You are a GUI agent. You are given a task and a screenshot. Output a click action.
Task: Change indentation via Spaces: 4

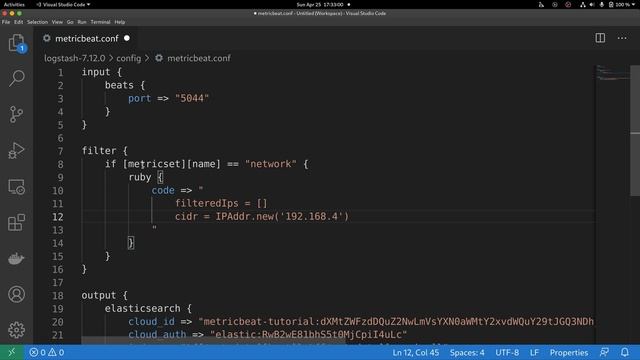coord(467,352)
